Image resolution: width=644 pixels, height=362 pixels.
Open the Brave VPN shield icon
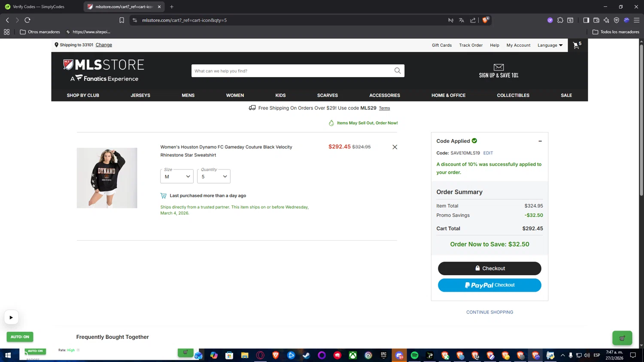pos(617,20)
